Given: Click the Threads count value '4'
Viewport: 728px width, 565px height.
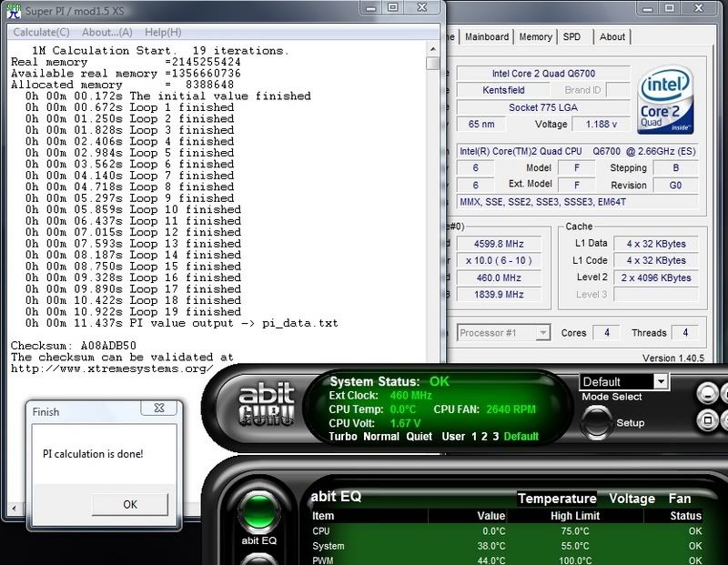Looking at the screenshot, I should tap(685, 333).
